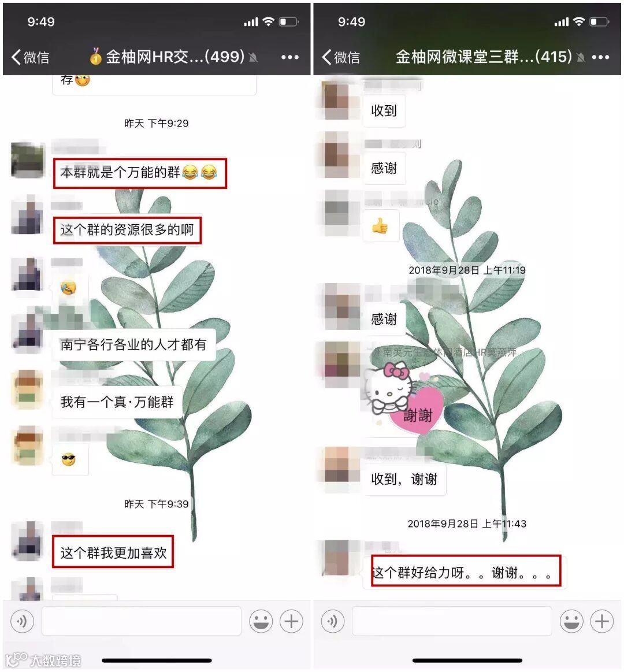This screenshot has width=624, height=672.
Task: Tap the voice input icon in right chat
Action: point(333,621)
